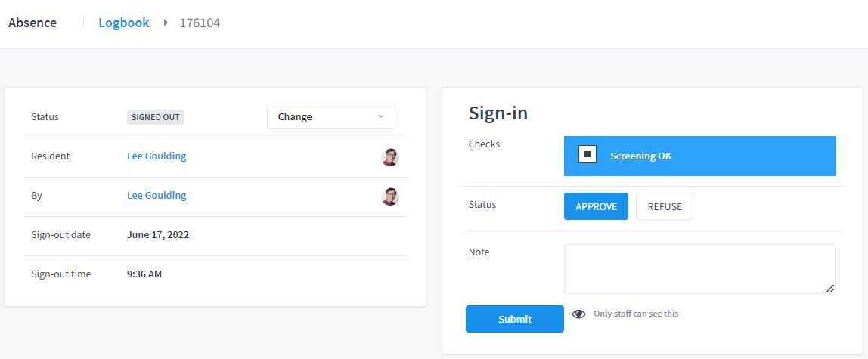Select the APPROVE status option
Image resolution: width=868 pixels, height=359 pixels.
(x=597, y=206)
